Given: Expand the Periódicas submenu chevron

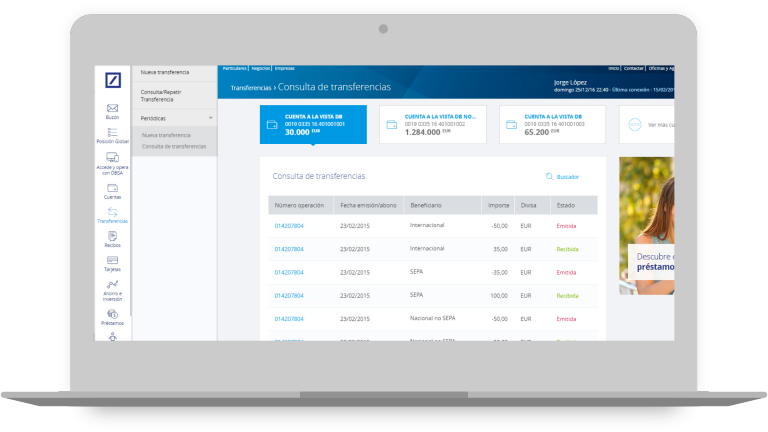Looking at the screenshot, I should (x=210, y=118).
